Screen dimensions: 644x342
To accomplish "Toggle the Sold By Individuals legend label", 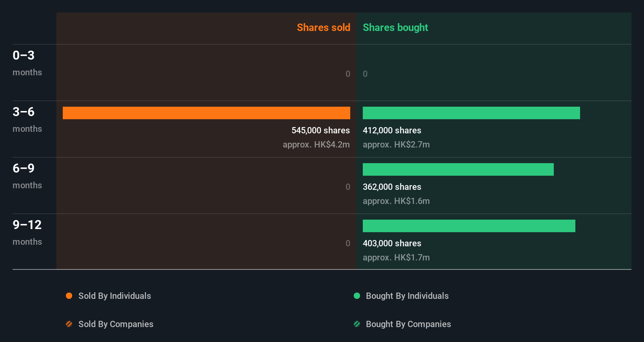I will tap(115, 296).
